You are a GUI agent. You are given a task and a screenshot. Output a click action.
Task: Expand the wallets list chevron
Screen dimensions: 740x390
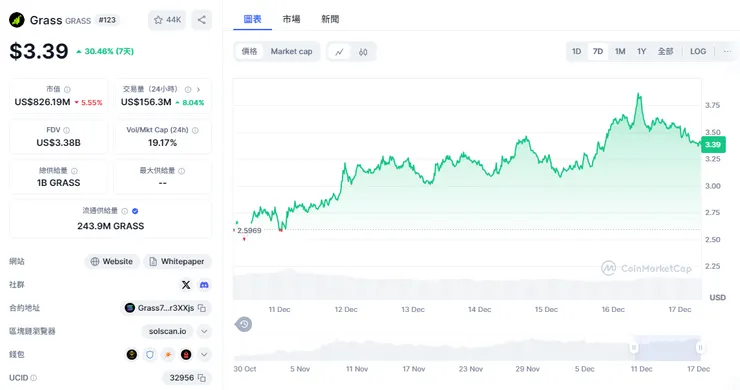pyautogui.click(x=204, y=354)
